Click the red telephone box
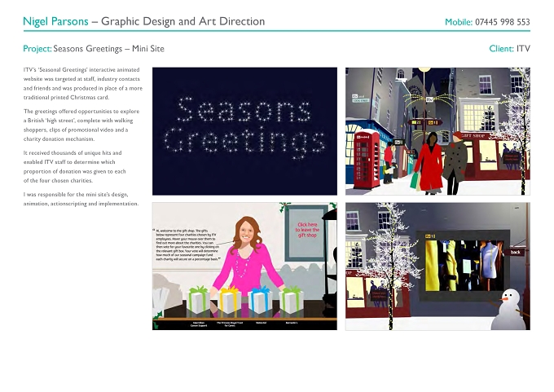Image resolution: width=554 pixels, height=392 pixels. [x=367, y=160]
